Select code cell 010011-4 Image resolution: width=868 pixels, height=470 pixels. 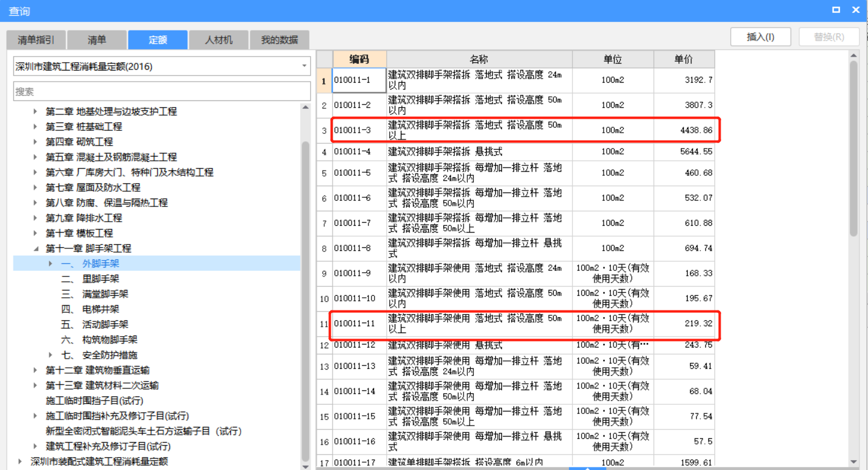coord(359,152)
